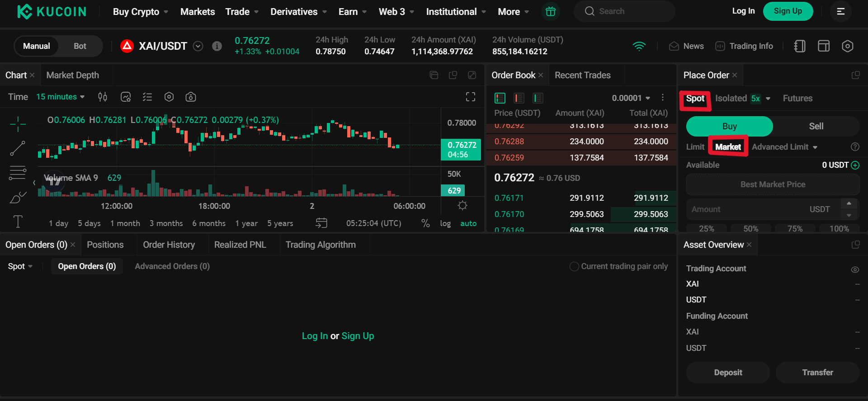Screen dimensions: 868x401
Task: Click Log In in the header
Action: (x=743, y=11)
